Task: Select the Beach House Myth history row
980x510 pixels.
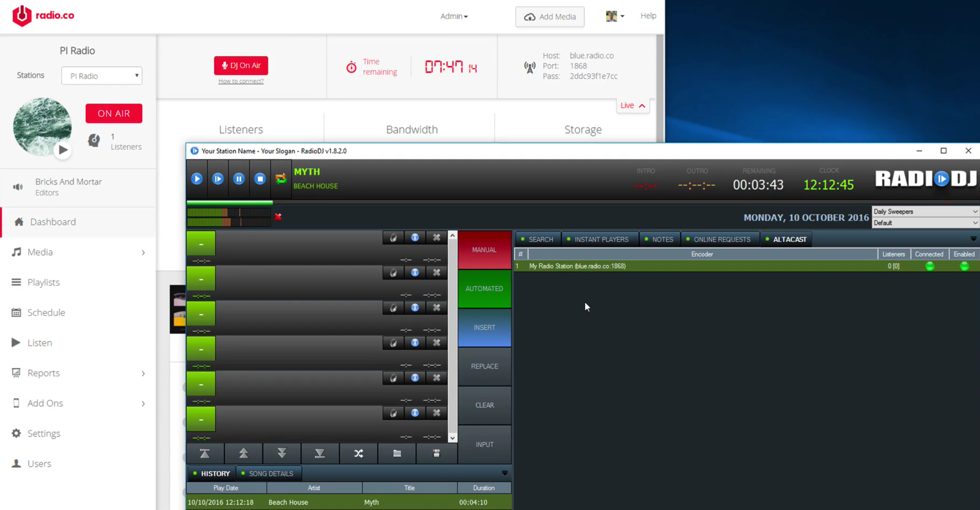Action: [348, 502]
